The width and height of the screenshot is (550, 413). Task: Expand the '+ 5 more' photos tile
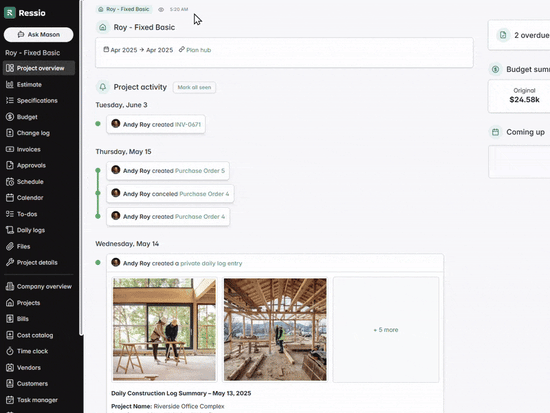coord(385,329)
